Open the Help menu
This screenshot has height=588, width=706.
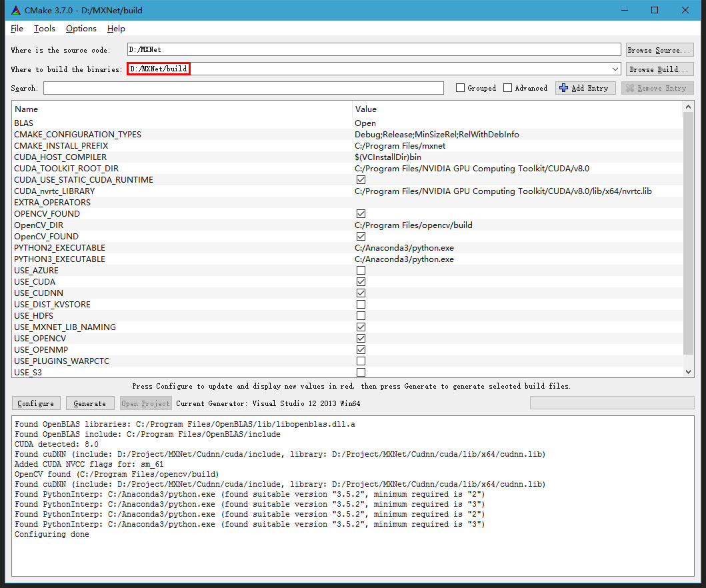coord(116,29)
